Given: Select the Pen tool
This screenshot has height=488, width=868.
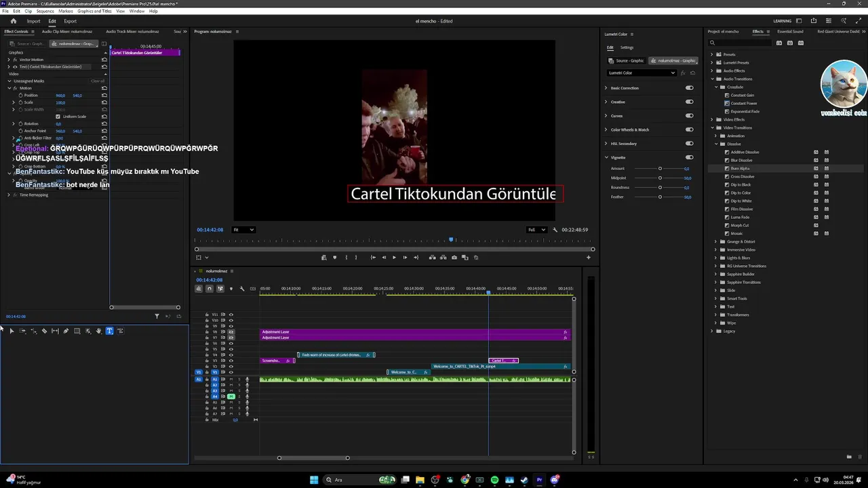Looking at the screenshot, I should (x=66, y=331).
